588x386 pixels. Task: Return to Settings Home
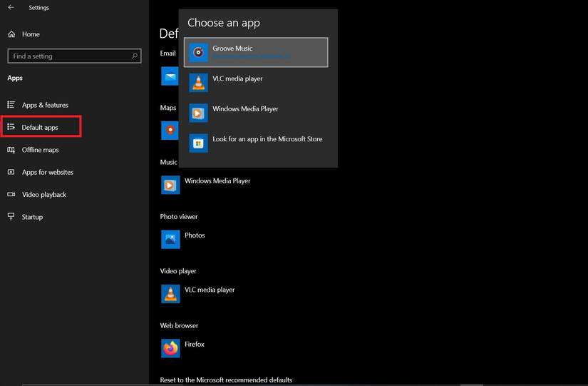pos(30,34)
